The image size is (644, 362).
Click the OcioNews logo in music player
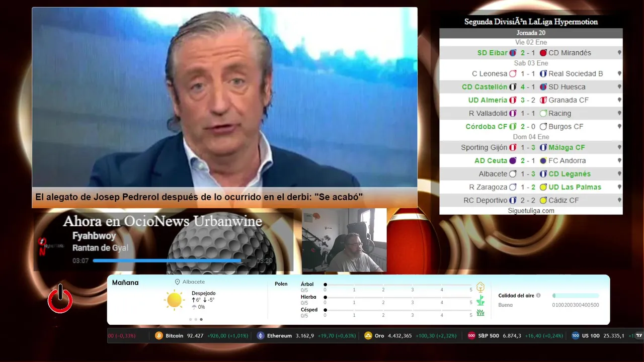[x=51, y=246]
